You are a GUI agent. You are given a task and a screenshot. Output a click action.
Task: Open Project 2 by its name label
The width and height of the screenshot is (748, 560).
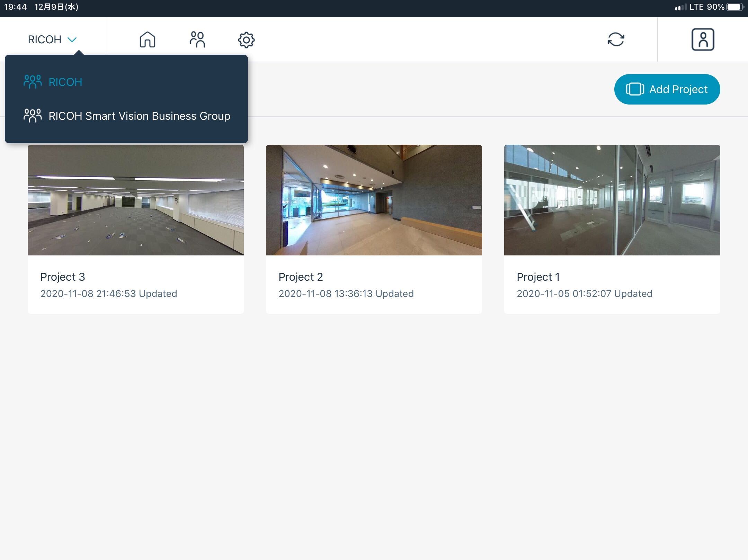[x=301, y=277]
